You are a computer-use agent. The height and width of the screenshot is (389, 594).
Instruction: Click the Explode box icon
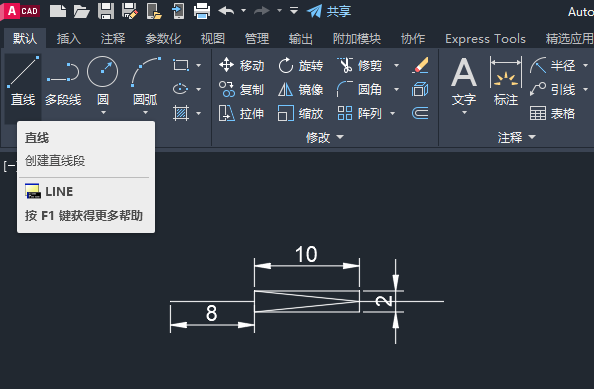pos(420,89)
